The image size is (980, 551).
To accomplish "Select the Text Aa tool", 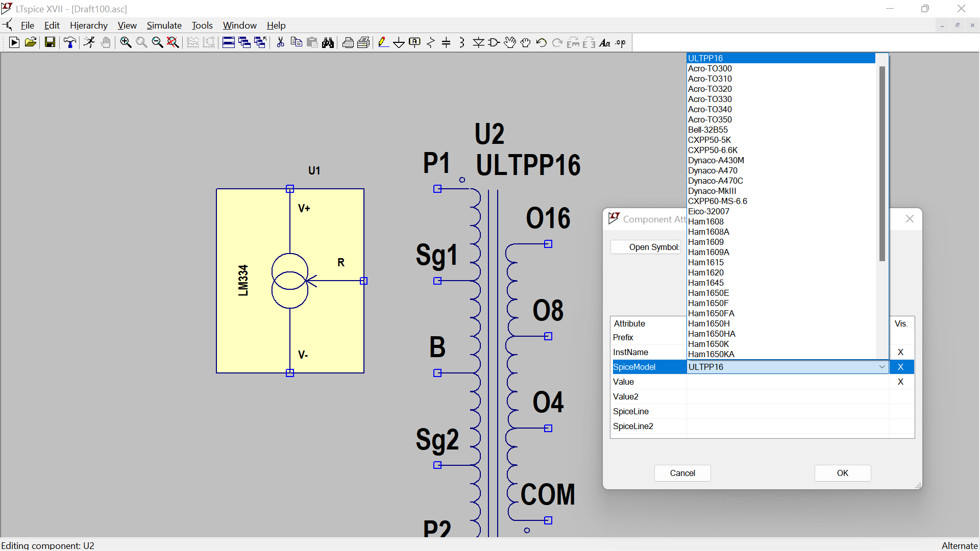I will tap(605, 43).
